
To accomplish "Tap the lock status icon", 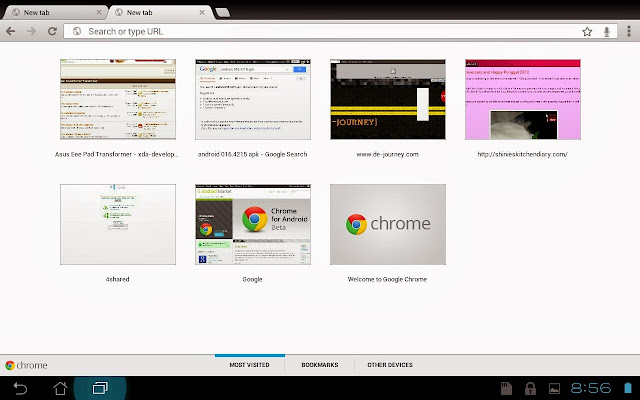I will (x=530, y=388).
